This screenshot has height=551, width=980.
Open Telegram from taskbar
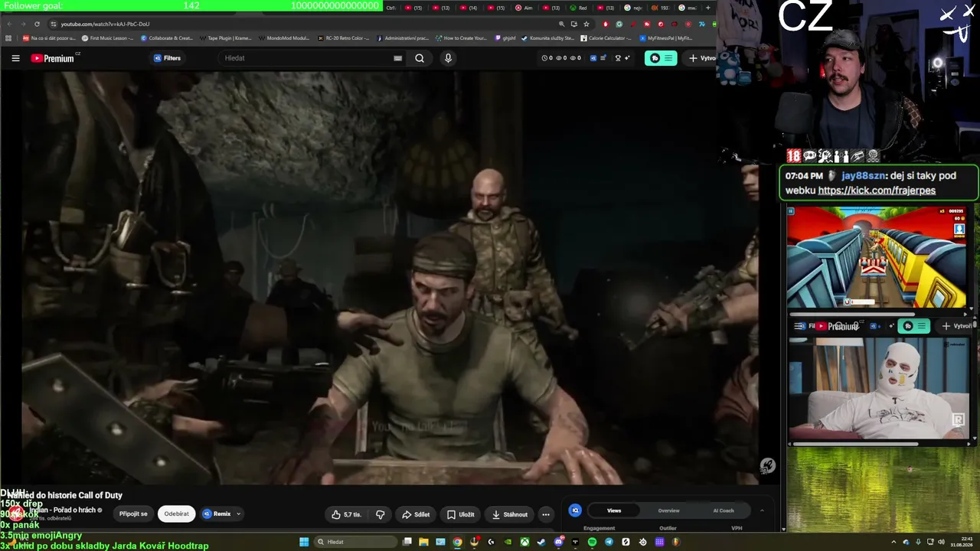[x=609, y=542]
